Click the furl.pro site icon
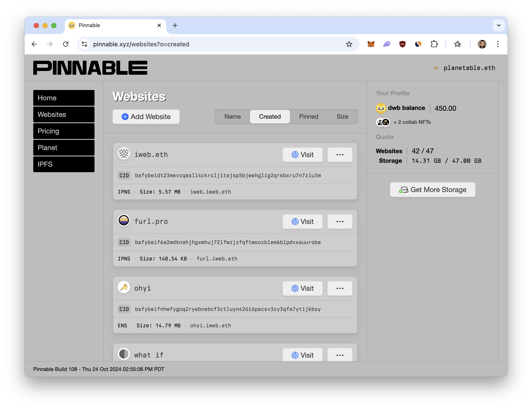This screenshot has width=532, height=409. point(124,221)
